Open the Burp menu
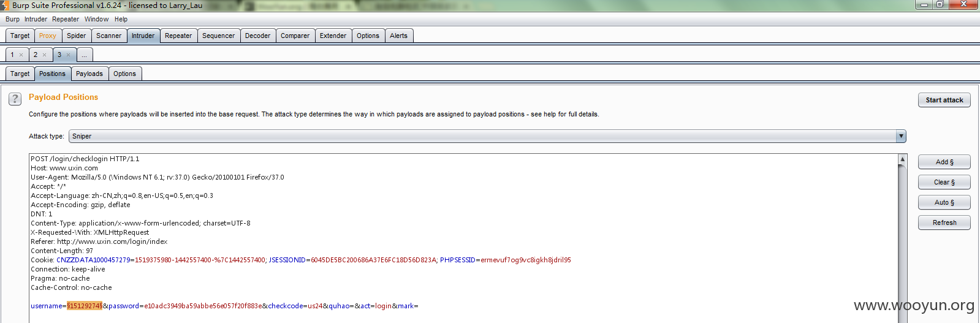Viewport: 980px width, 323px height. coord(12,19)
